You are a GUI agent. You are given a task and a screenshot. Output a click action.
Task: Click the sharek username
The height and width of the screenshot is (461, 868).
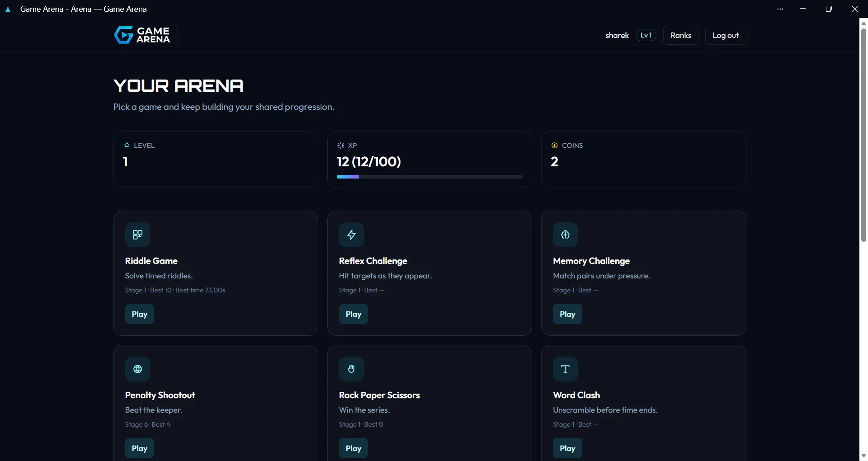[617, 35]
